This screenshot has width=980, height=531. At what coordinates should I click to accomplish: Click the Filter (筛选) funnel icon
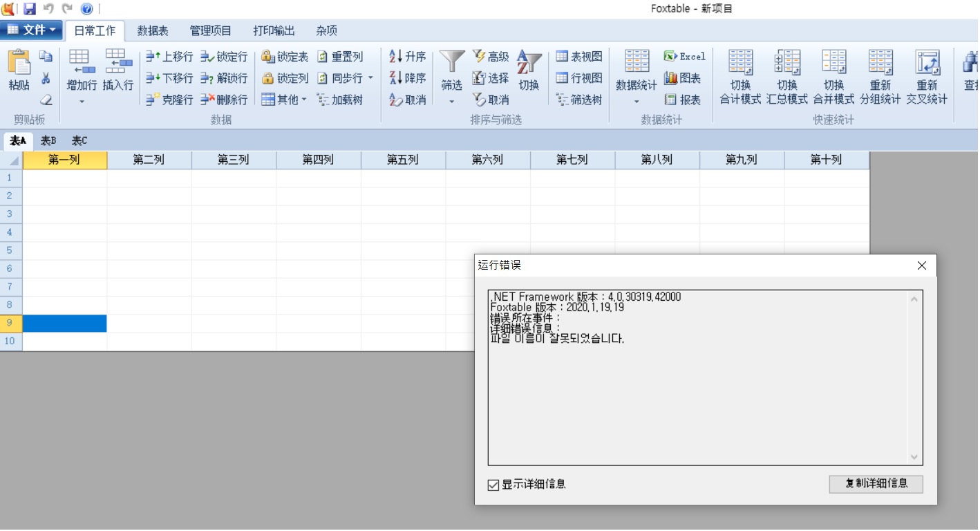[451, 62]
